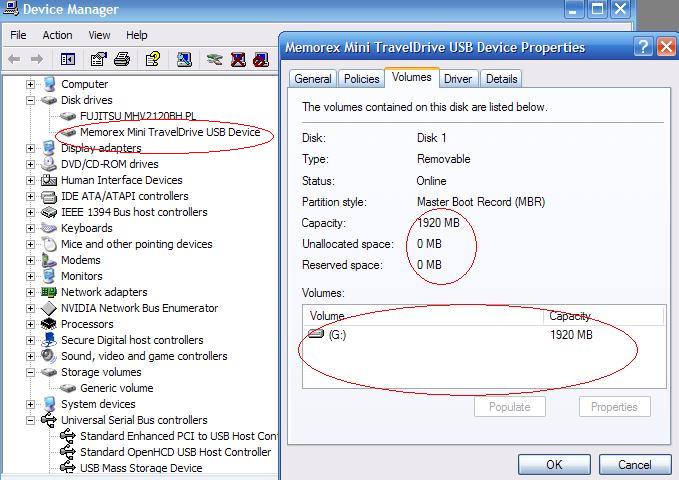Click the Processors chip icon
This screenshot has height=480, width=679.
(x=48, y=324)
